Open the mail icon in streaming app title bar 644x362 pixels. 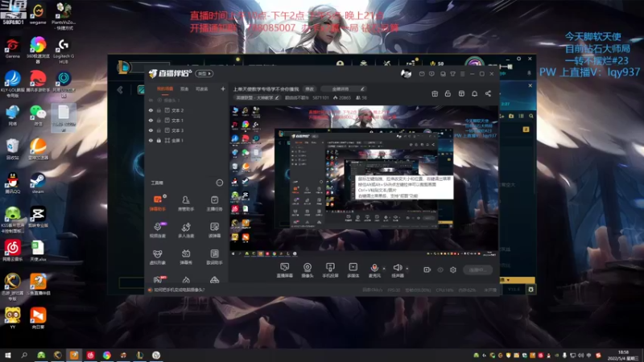pos(422,74)
